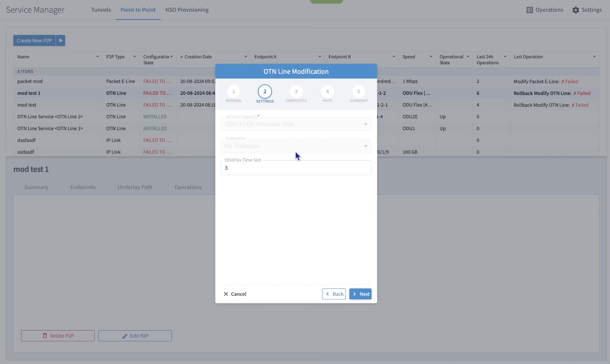Open the Protection dropdown
Image resolution: width=610 pixels, height=364 pixels.
(x=296, y=146)
